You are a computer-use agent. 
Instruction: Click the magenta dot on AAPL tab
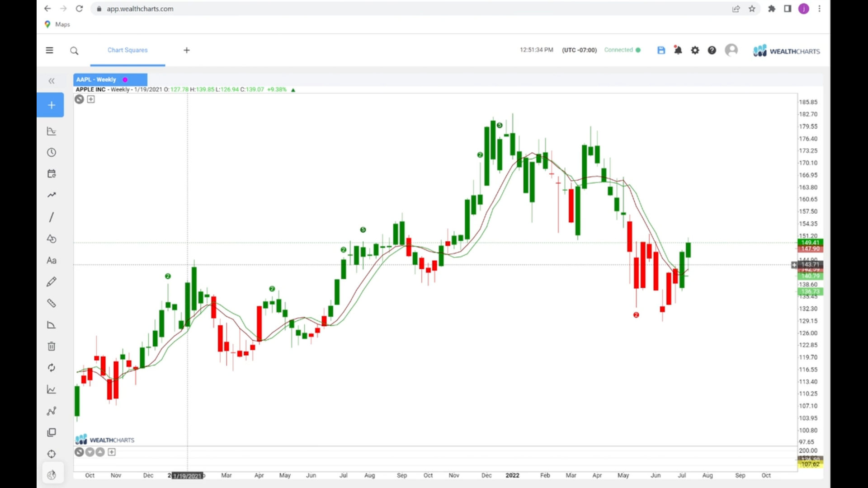click(x=125, y=80)
